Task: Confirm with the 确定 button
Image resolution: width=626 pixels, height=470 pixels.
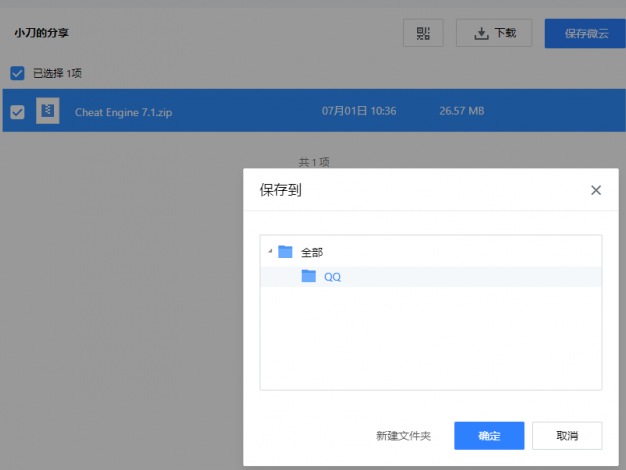Action: [489, 436]
